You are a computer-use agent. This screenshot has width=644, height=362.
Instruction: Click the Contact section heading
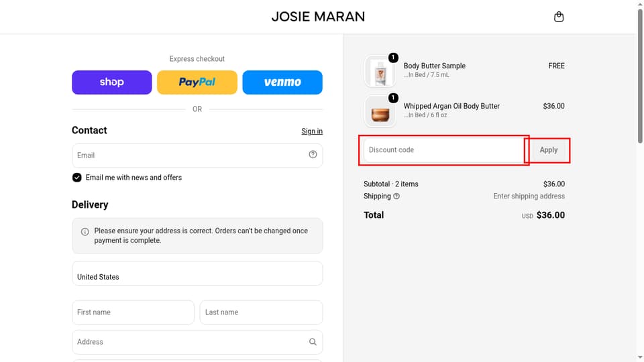click(89, 130)
